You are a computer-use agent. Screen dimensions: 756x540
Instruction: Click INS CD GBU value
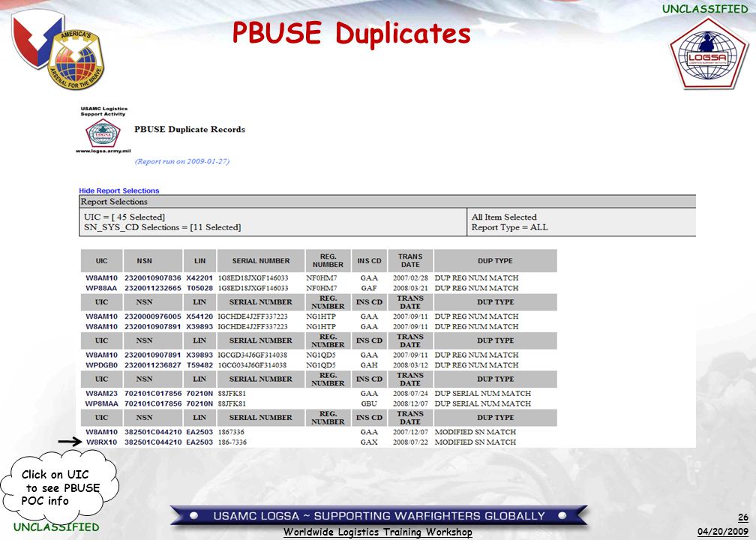[369, 403]
